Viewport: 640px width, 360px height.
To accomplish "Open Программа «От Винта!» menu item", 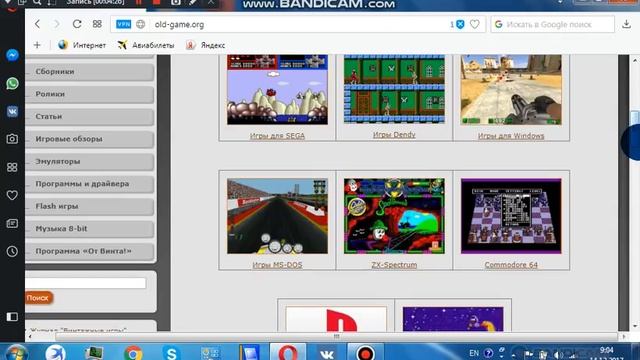I will coord(90,251).
